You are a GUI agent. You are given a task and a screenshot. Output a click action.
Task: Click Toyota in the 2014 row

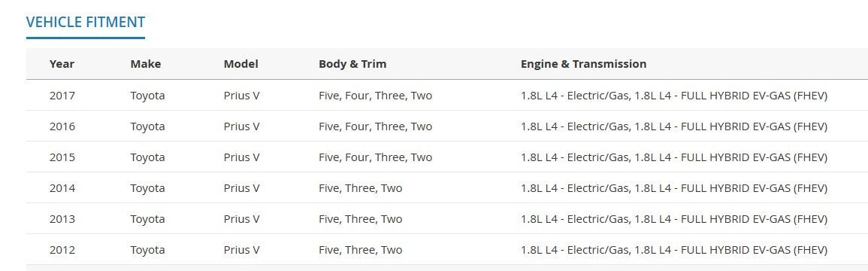pos(148,188)
